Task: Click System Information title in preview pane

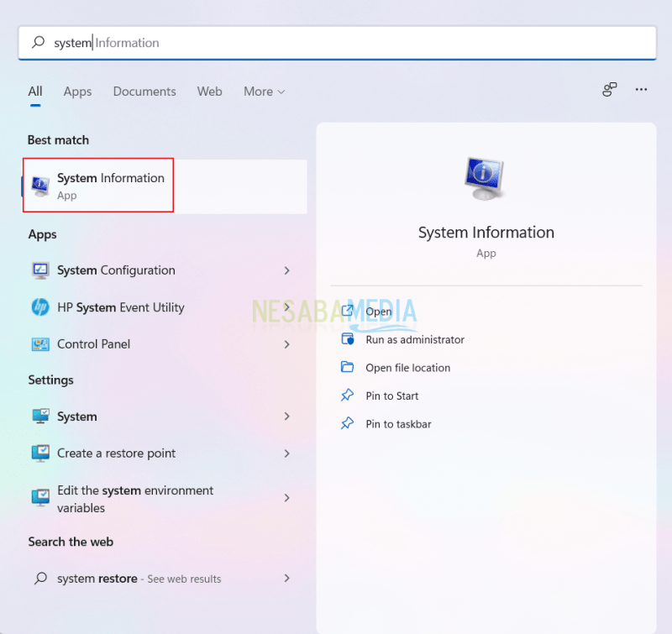Action: 486,233
